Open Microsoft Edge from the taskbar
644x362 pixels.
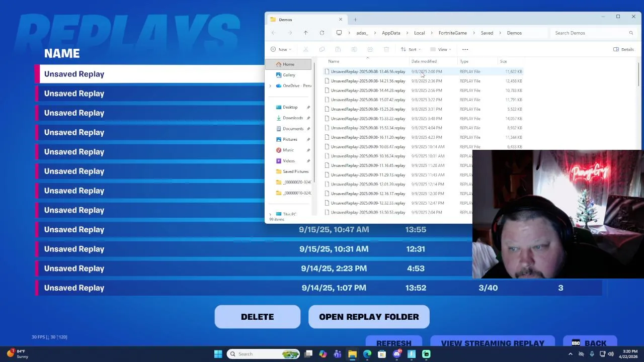click(x=367, y=354)
